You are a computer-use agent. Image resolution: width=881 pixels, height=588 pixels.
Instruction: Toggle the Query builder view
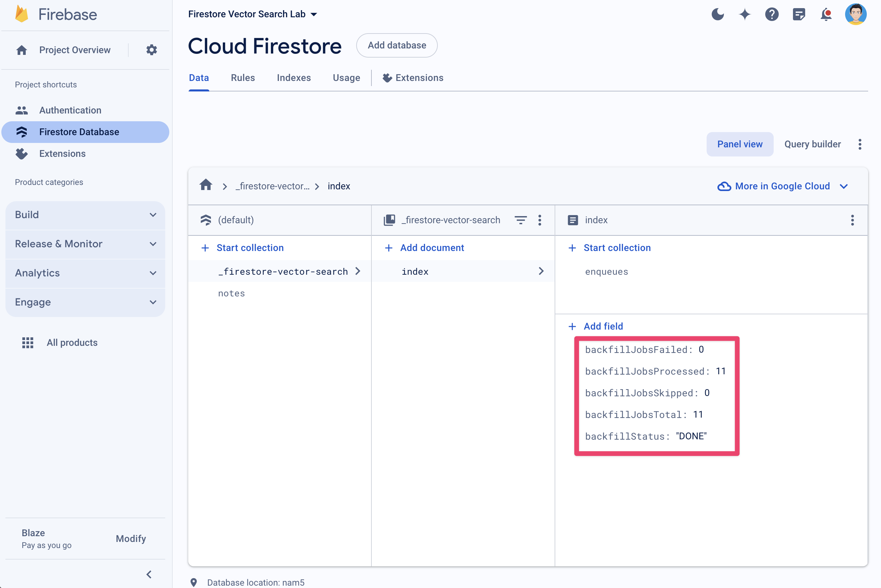812,144
